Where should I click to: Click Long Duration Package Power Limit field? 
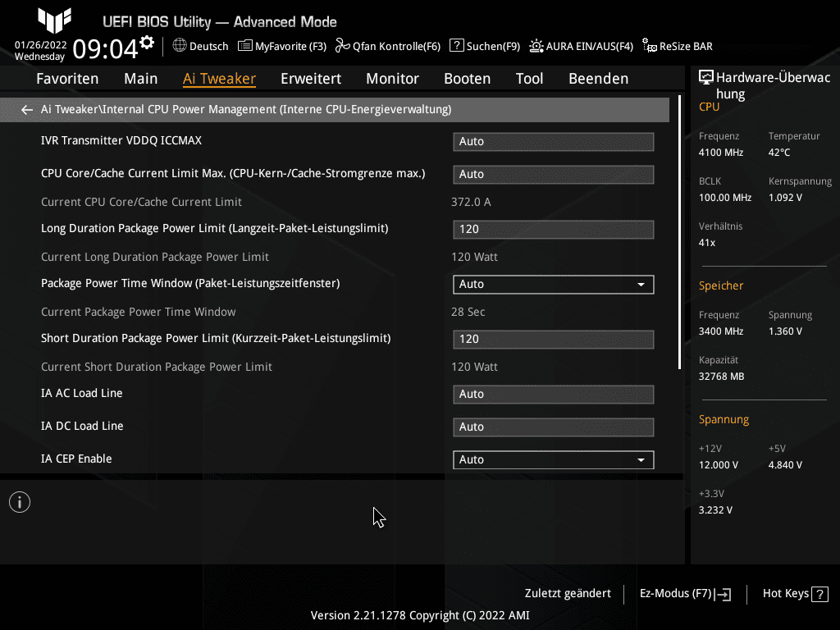click(x=554, y=230)
